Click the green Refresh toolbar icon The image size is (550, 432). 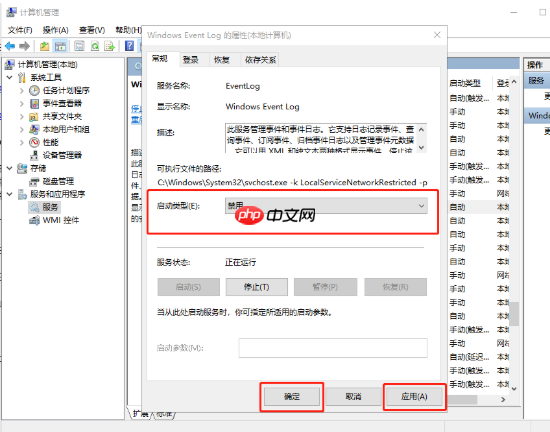tap(95, 46)
